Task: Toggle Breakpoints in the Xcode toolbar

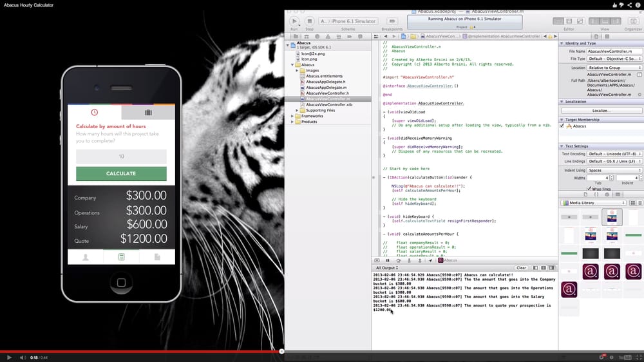Action: [392, 21]
